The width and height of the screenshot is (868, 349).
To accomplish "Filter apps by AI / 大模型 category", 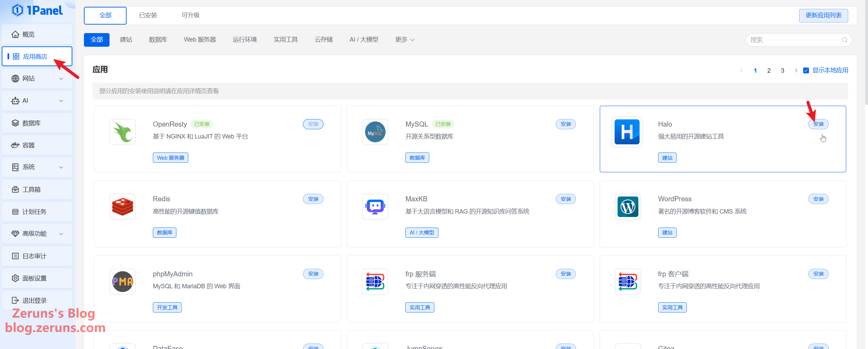I will pos(364,40).
